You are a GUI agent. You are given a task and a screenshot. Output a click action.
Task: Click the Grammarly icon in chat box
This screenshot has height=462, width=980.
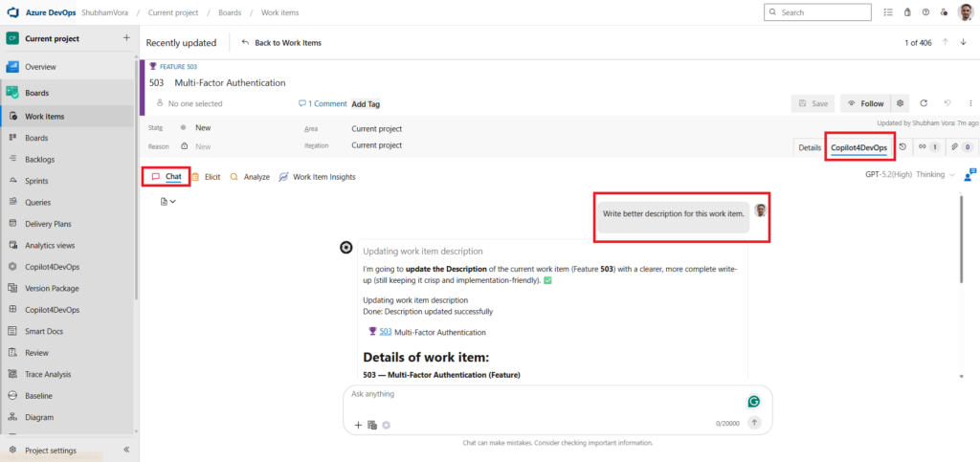tap(754, 402)
